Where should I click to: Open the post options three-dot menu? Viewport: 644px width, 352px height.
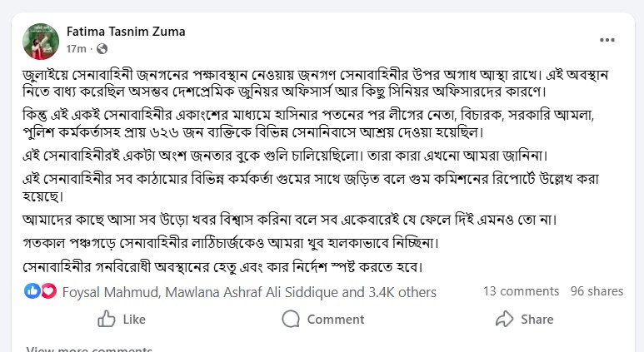(609, 39)
